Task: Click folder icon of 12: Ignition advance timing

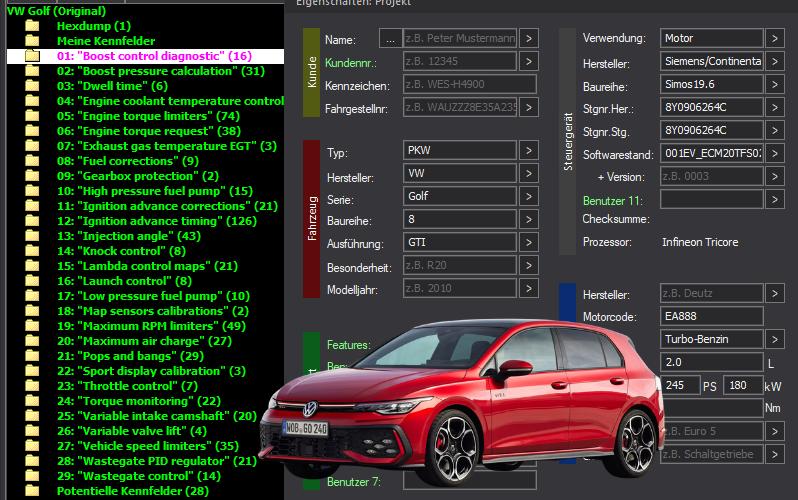Action: (x=32, y=220)
